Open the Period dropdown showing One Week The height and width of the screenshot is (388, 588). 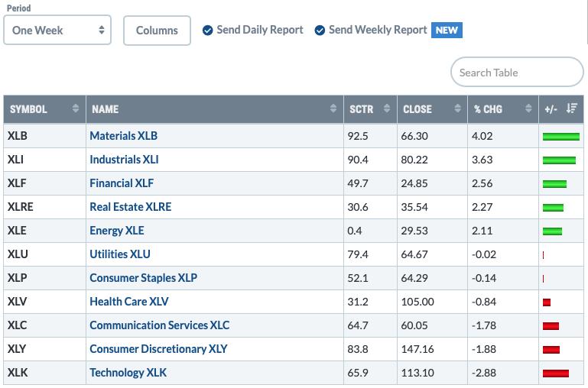click(x=57, y=30)
